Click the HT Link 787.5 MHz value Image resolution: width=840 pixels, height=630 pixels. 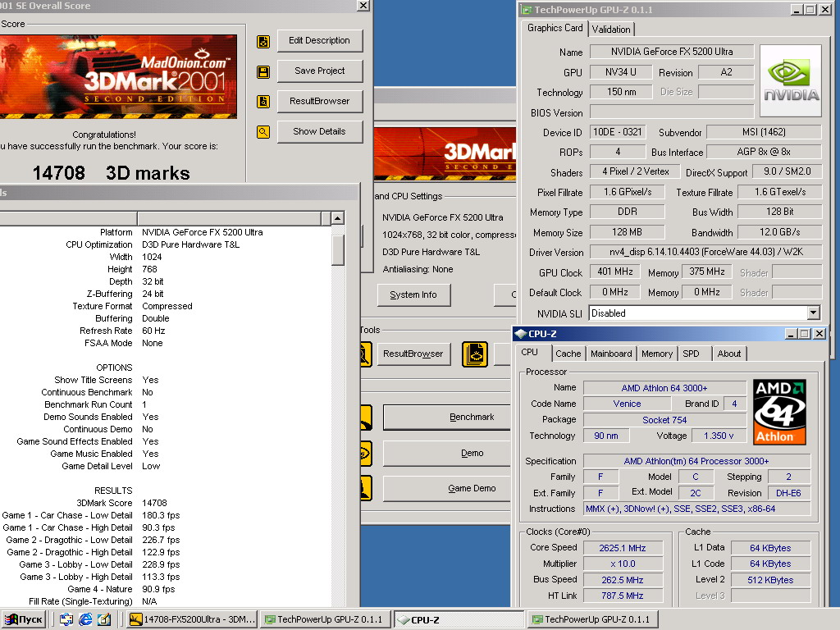[623, 596]
